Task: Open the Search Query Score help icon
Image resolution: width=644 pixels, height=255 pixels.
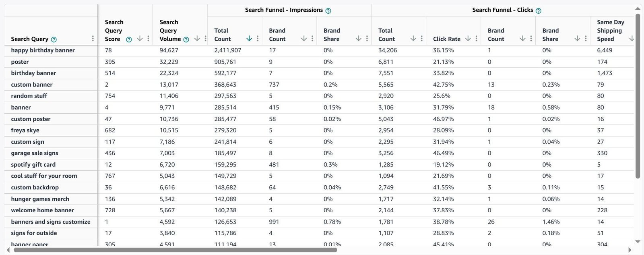Action: click(x=129, y=39)
